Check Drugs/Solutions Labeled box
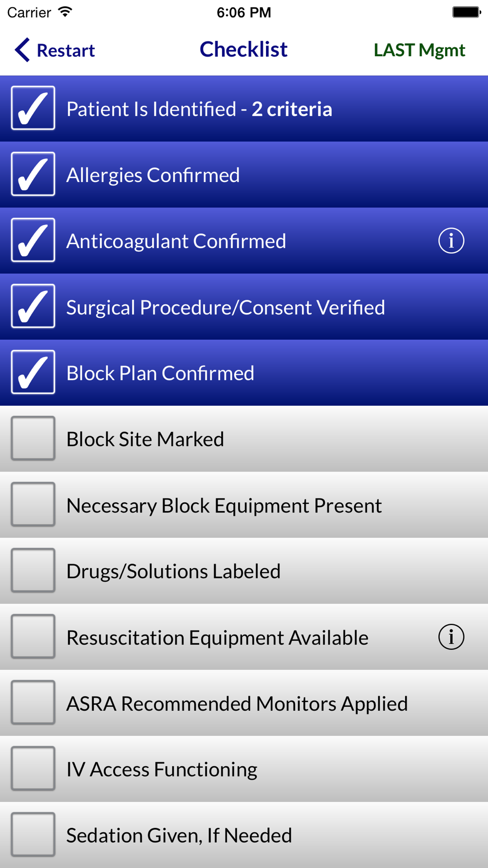The height and width of the screenshot is (868, 488). pyautogui.click(x=33, y=570)
